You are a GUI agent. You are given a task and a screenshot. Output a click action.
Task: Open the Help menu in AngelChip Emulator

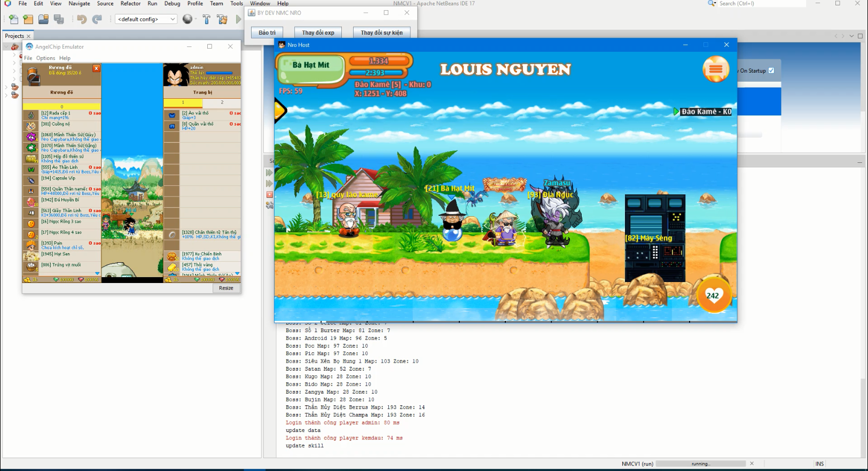[x=65, y=58]
